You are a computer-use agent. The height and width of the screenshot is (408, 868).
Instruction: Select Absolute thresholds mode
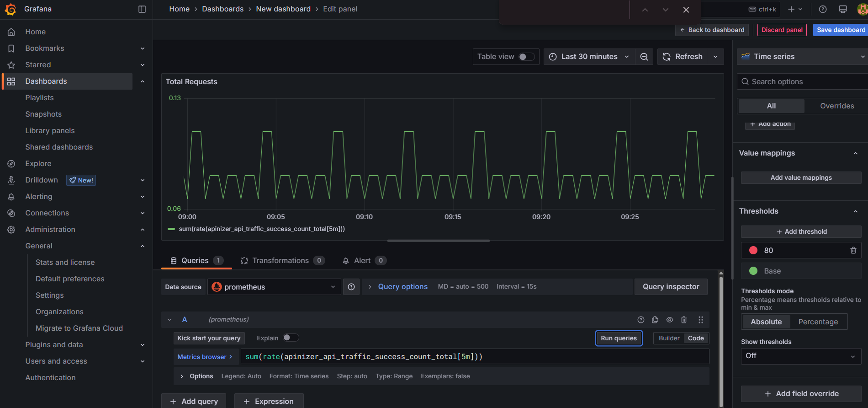click(x=766, y=322)
